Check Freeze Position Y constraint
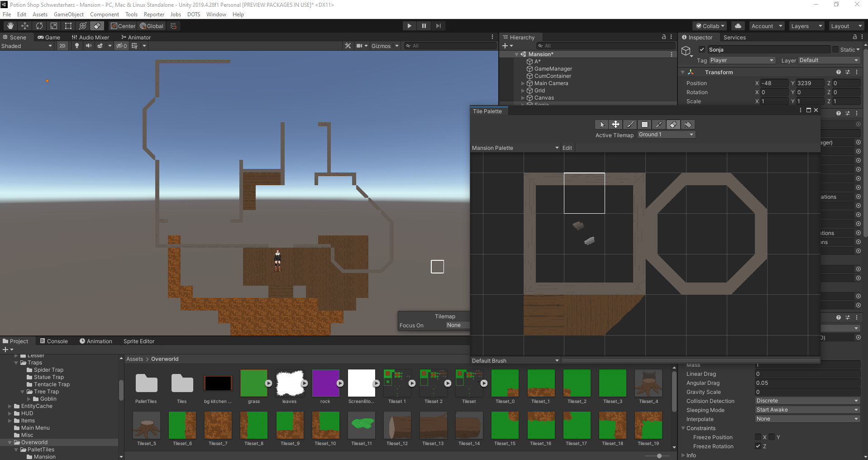The width and height of the screenshot is (868, 460). pyautogui.click(x=772, y=437)
